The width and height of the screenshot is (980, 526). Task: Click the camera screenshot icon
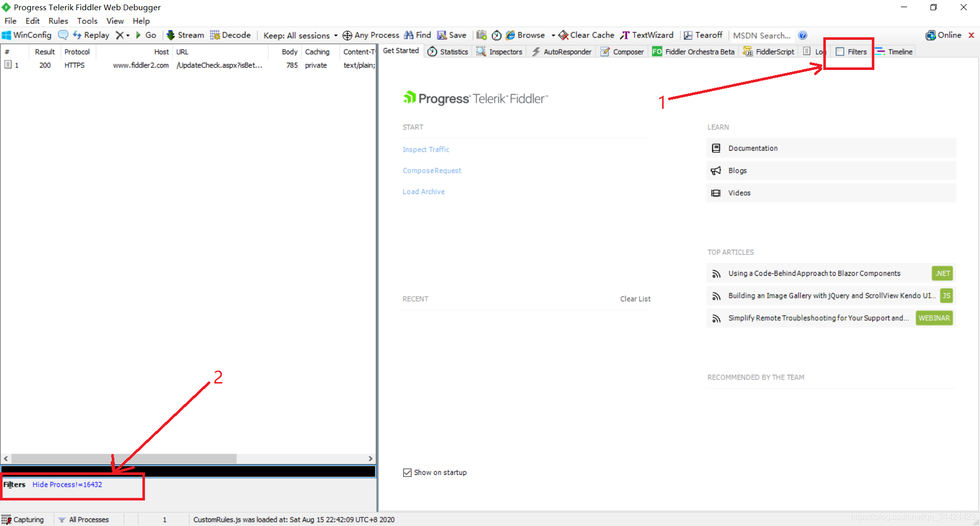click(x=481, y=35)
